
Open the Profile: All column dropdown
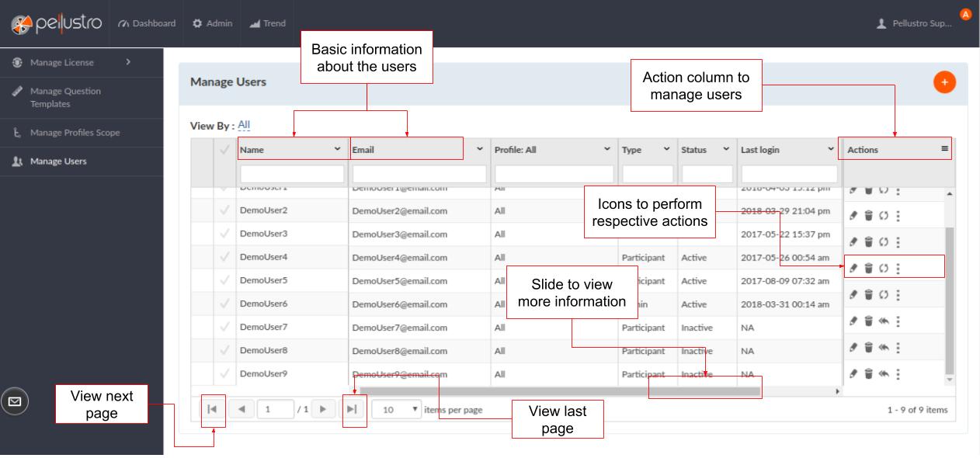pos(606,148)
